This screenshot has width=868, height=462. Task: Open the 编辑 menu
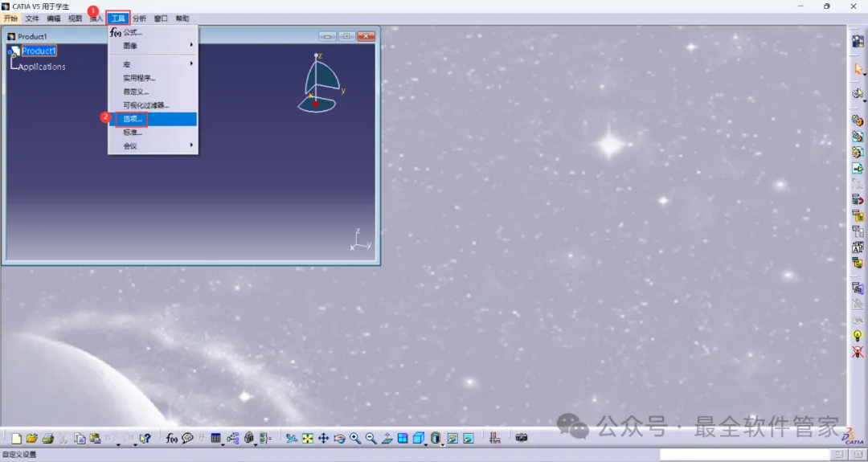point(54,18)
